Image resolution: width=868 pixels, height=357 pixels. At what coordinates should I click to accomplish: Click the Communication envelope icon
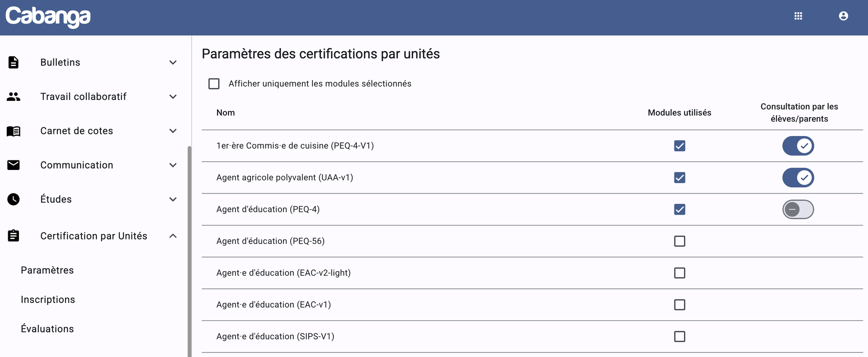tap(14, 165)
